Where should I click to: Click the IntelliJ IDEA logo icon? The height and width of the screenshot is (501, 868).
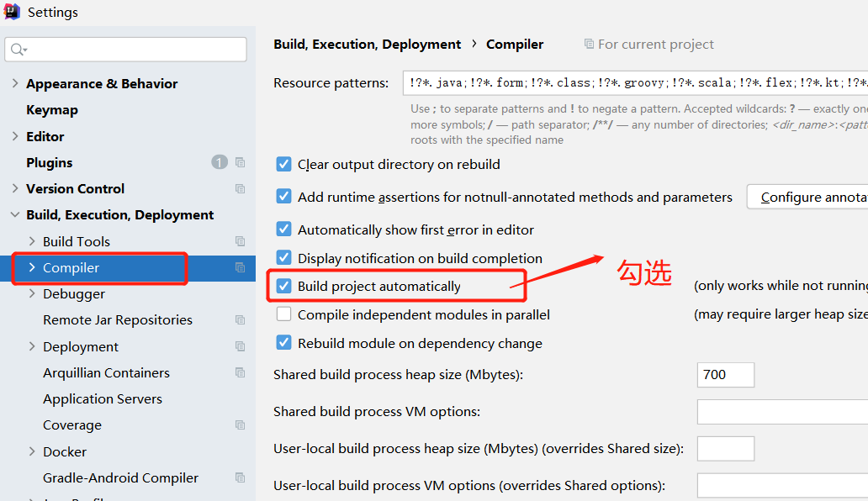[12, 12]
